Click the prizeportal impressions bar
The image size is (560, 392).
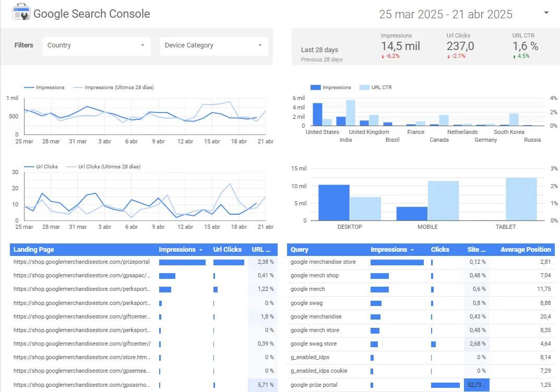(x=182, y=263)
